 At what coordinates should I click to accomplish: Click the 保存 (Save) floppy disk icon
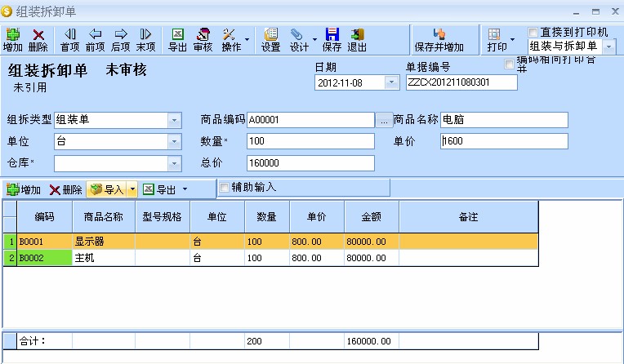tap(332, 39)
